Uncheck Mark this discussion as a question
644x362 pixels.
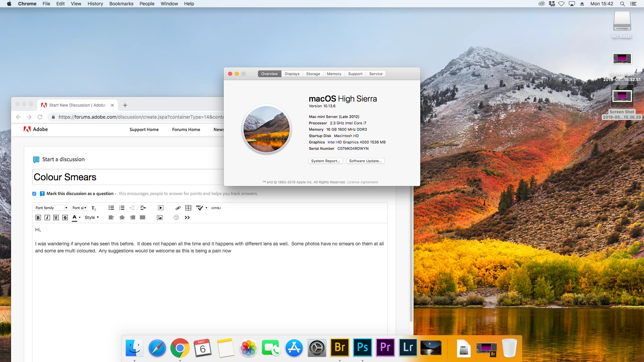pyautogui.click(x=34, y=194)
